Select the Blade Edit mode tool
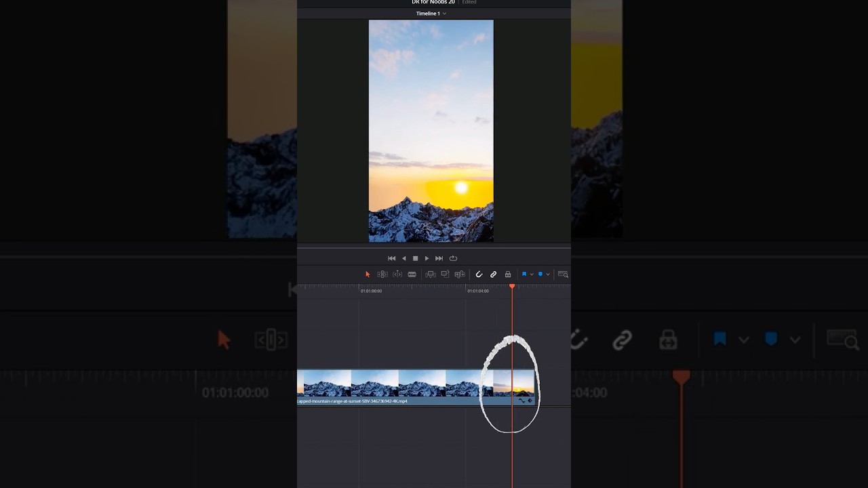This screenshot has width=868, height=488. click(x=412, y=274)
